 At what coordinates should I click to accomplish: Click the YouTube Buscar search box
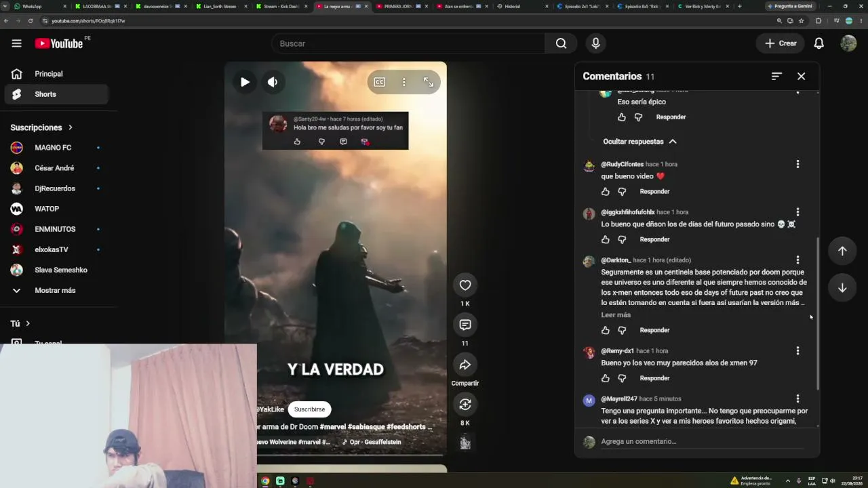(x=408, y=43)
